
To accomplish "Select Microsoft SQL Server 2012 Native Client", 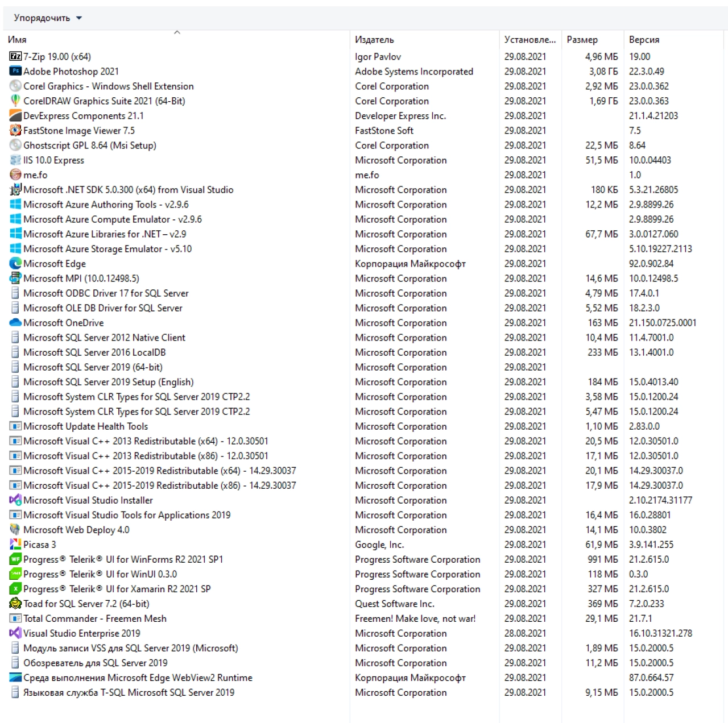I will [x=104, y=337].
